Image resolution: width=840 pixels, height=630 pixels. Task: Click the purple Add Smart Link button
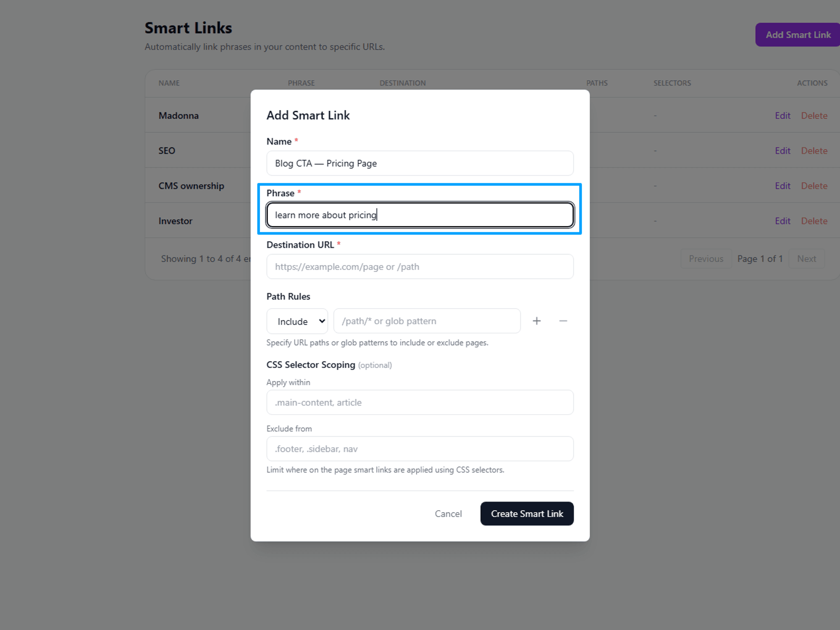797,34
